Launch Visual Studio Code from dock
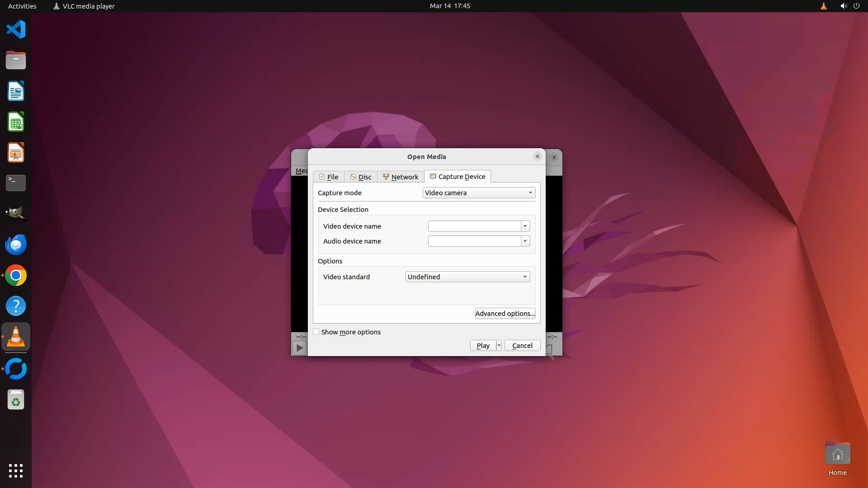 16,30
